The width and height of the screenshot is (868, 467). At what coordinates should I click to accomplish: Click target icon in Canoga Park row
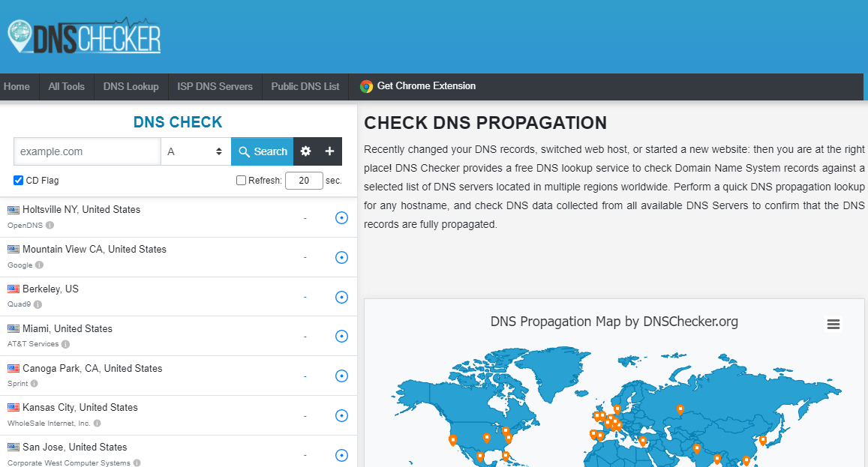tap(341, 376)
